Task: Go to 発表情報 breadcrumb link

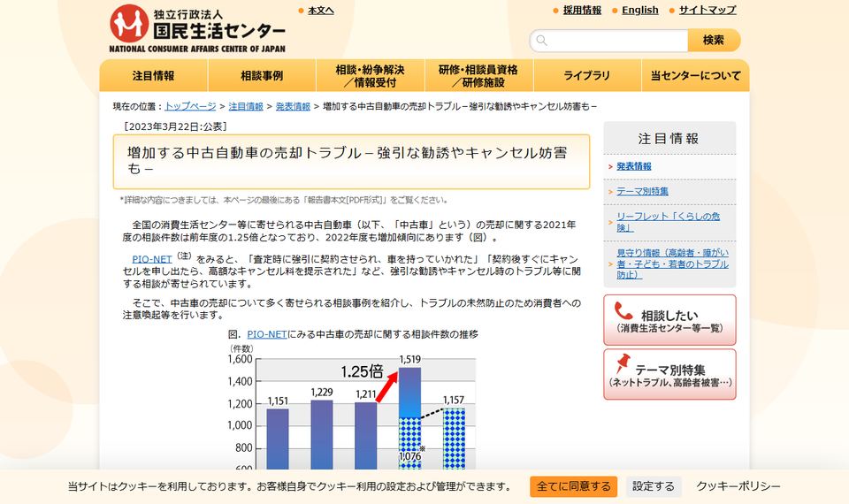Action: (x=293, y=107)
